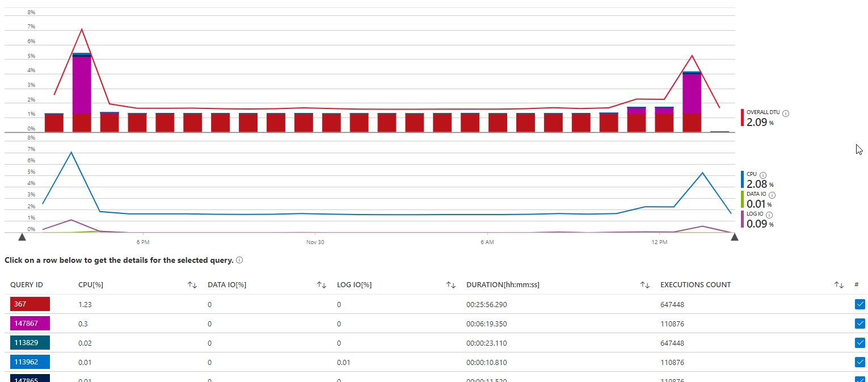Sort by LOG IO[%] column arrows
The height and width of the screenshot is (382, 868).
tap(451, 285)
